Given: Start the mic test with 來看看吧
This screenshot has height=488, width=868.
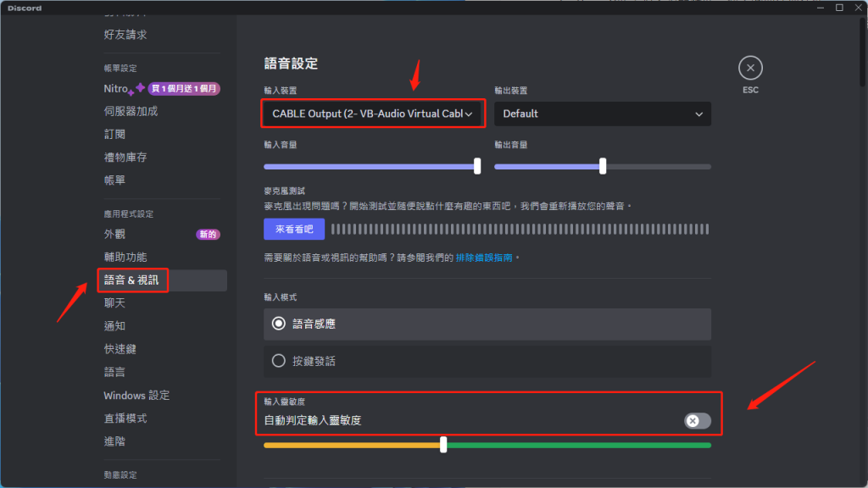Looking at the screenshot, I should click(x=294, y=229).
